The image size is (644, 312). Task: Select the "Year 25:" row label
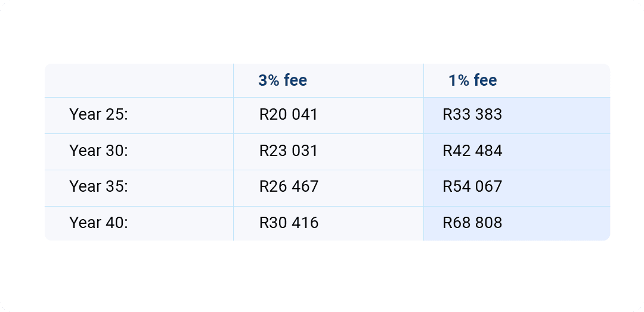99,114
